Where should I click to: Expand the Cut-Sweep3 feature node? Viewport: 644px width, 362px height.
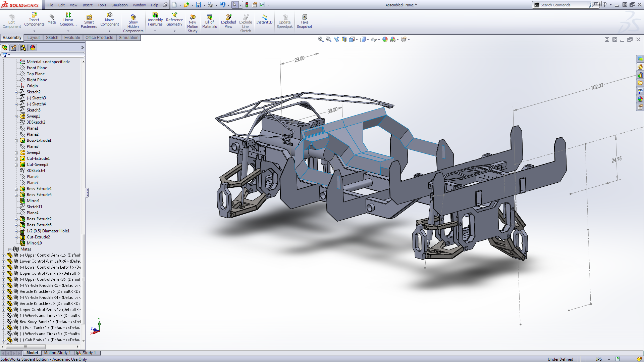tap(16, 165)
